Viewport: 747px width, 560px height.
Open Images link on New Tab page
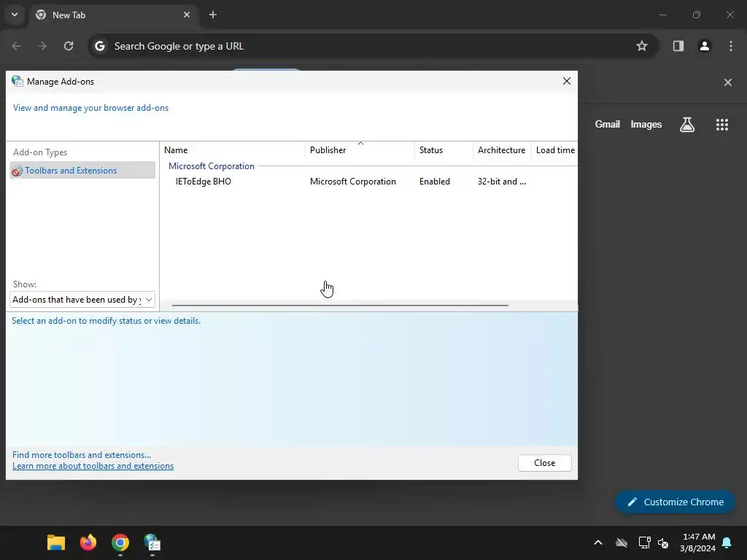(x=646, y=124)
